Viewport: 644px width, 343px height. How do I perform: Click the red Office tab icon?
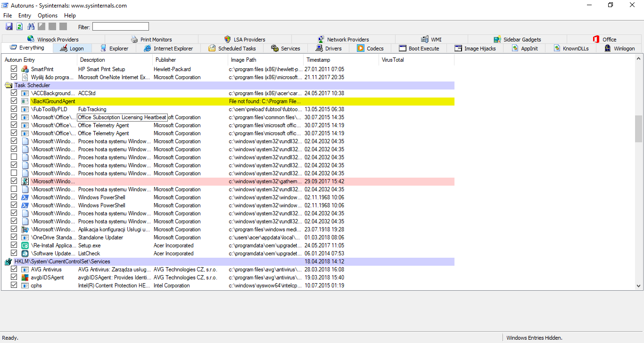596,39
